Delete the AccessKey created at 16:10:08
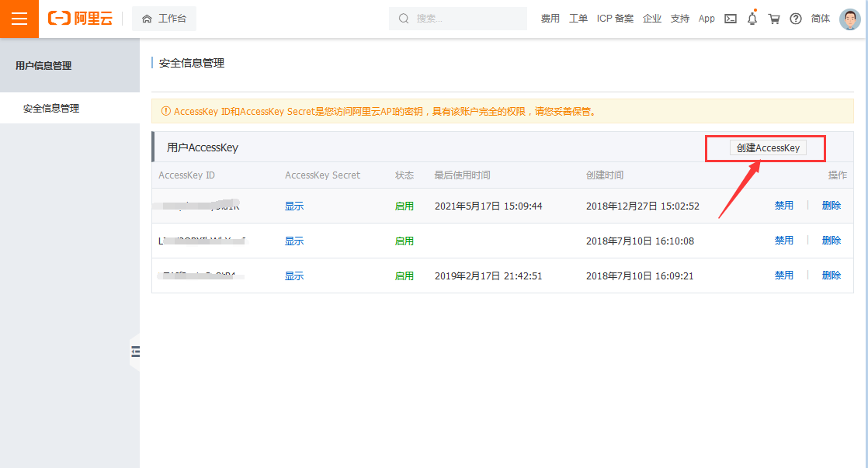 832,241
